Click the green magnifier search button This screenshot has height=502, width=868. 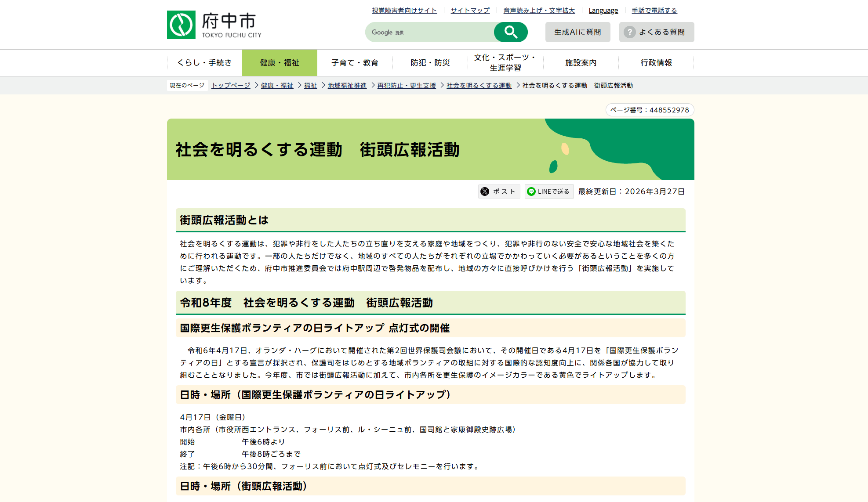pos(510,32)
